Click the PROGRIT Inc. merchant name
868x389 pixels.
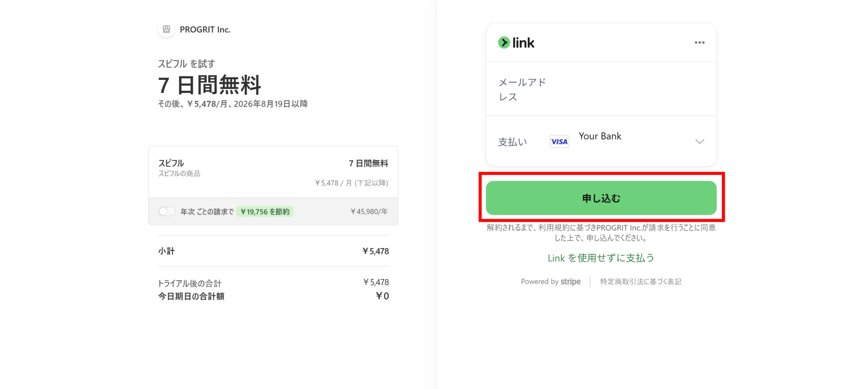(205, 29)
